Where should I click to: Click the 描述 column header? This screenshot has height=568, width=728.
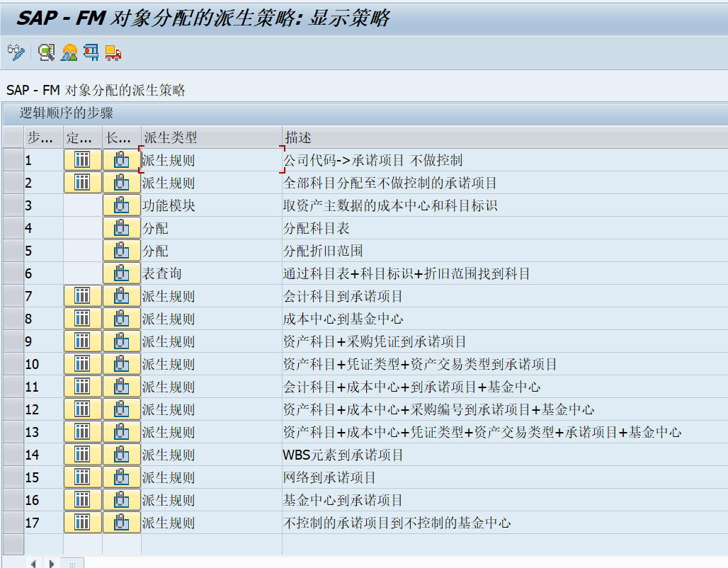[x=505, y=137]
